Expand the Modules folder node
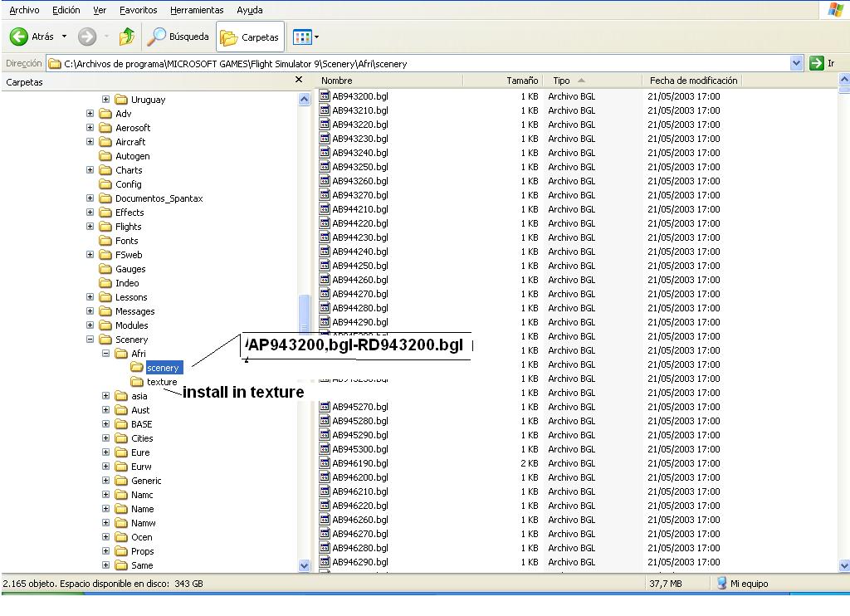 (90, 325)
